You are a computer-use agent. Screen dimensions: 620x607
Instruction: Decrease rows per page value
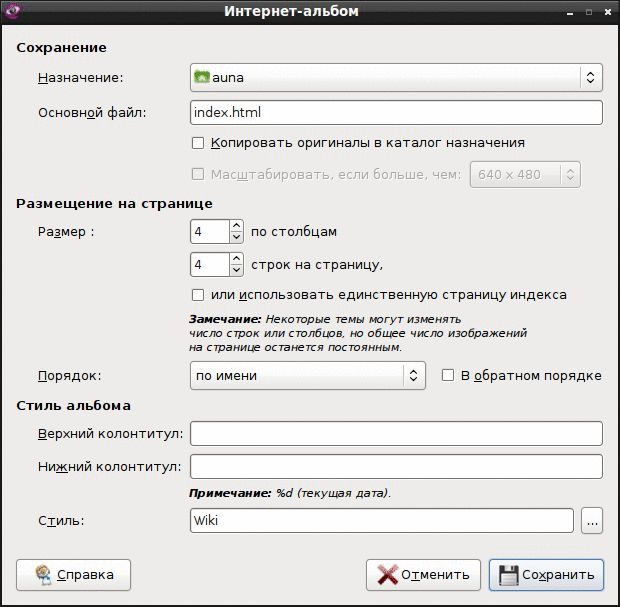[x=236, y=270]
